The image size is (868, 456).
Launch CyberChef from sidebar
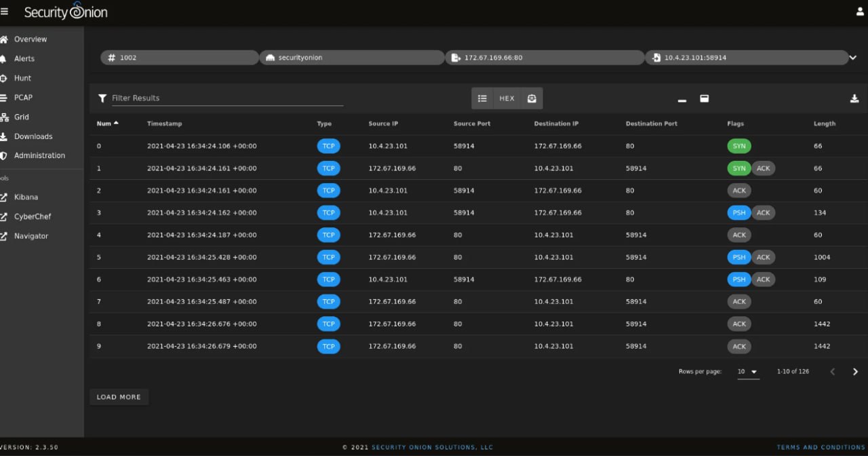point(32,216)
